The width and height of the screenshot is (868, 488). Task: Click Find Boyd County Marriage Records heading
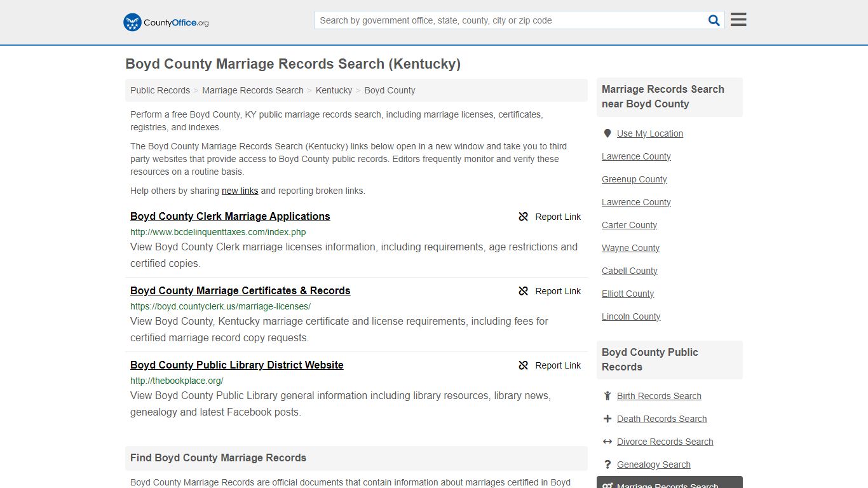(218, 458)
